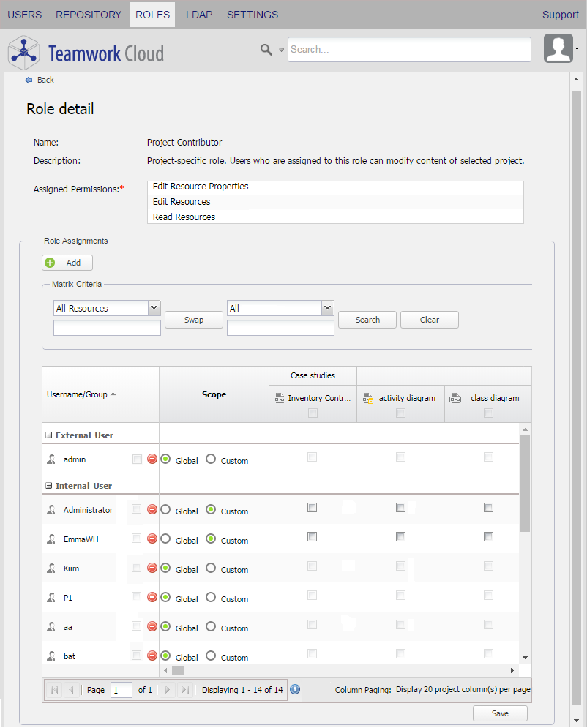
Task: Click the horizontal scrollbar thumb in matrix
Action: click(x=178, y=670)
